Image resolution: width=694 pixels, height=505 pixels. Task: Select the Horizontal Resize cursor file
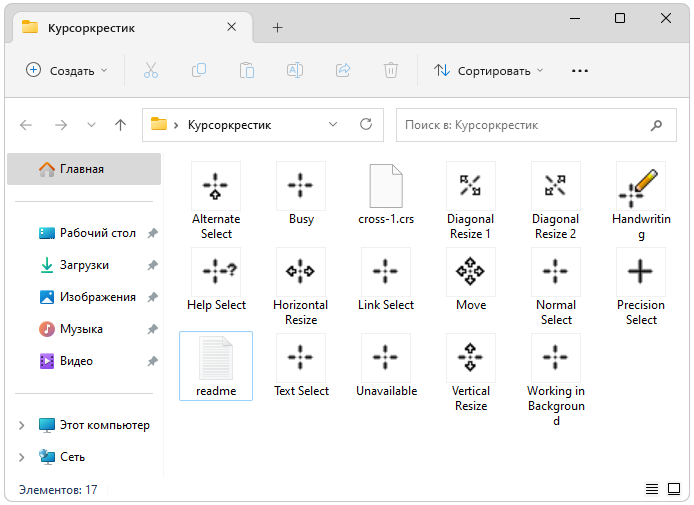point(301,287)
